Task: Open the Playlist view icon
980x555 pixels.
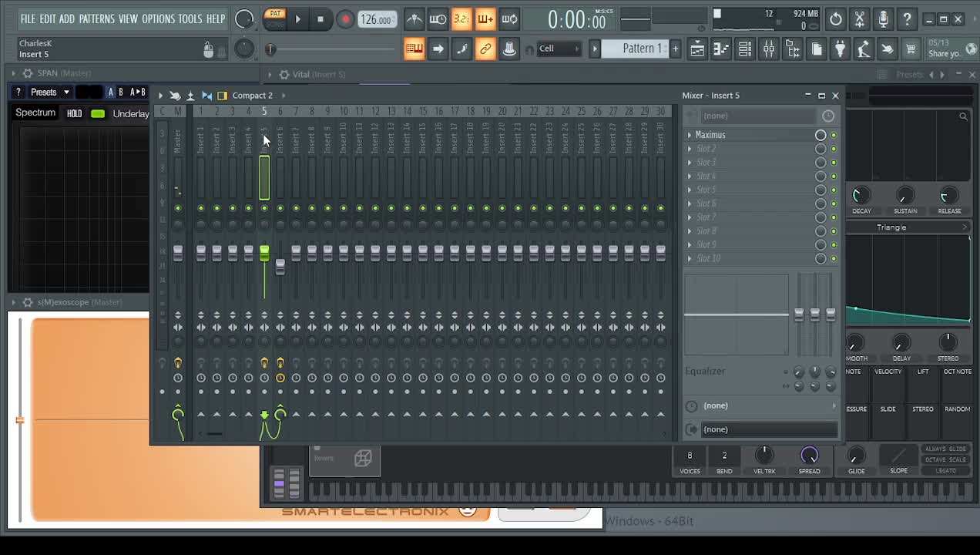Action: tap(697, 49)
